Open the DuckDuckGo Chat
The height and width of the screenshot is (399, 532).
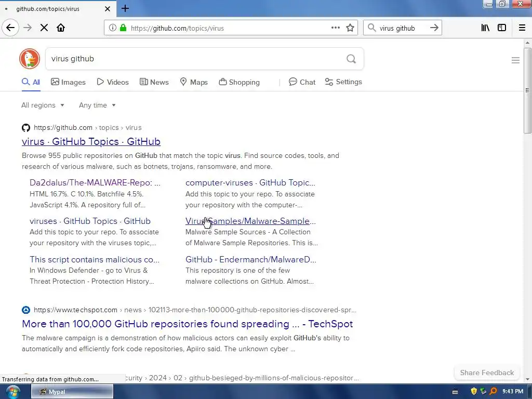coord(302,82)
